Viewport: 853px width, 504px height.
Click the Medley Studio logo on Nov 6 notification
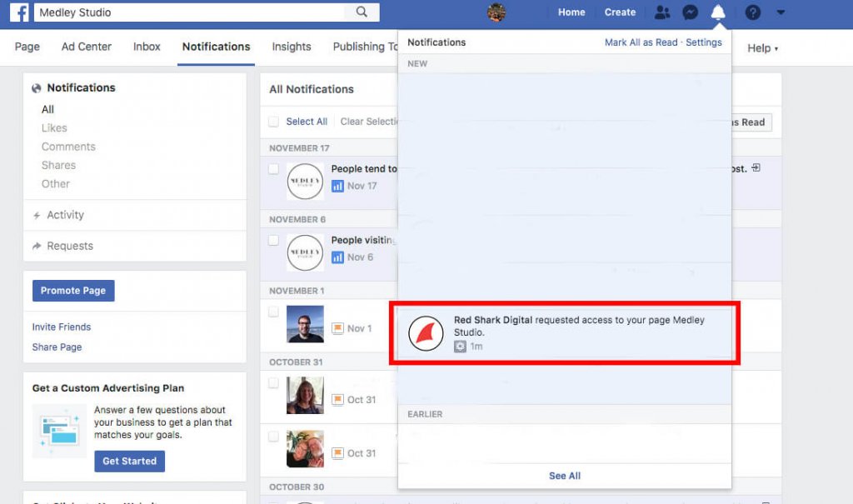(305, 252)
